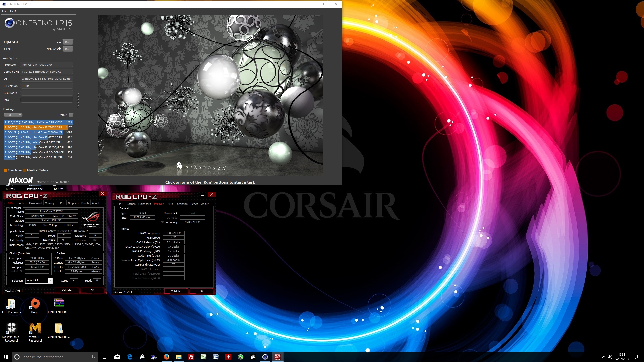Run the OpenGL test in Cinebench
644x362 pixels.
68,42
